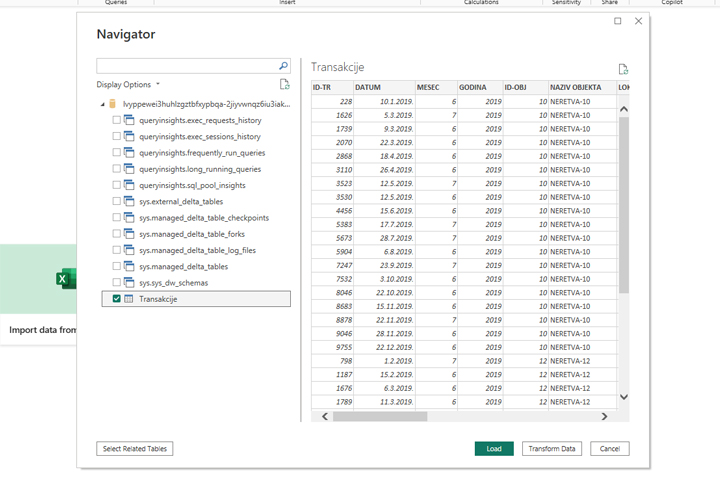Click the Excel icon behind the dialog

point(65,280)
